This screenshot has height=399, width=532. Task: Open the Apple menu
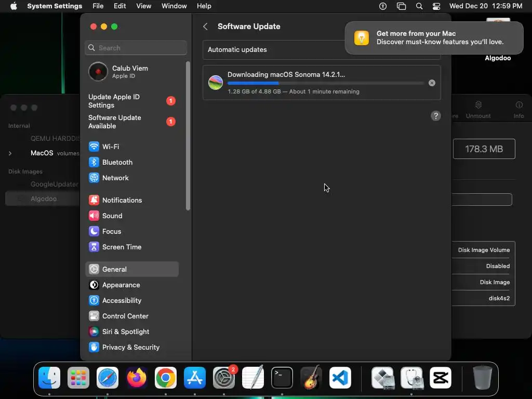(14, 6)
